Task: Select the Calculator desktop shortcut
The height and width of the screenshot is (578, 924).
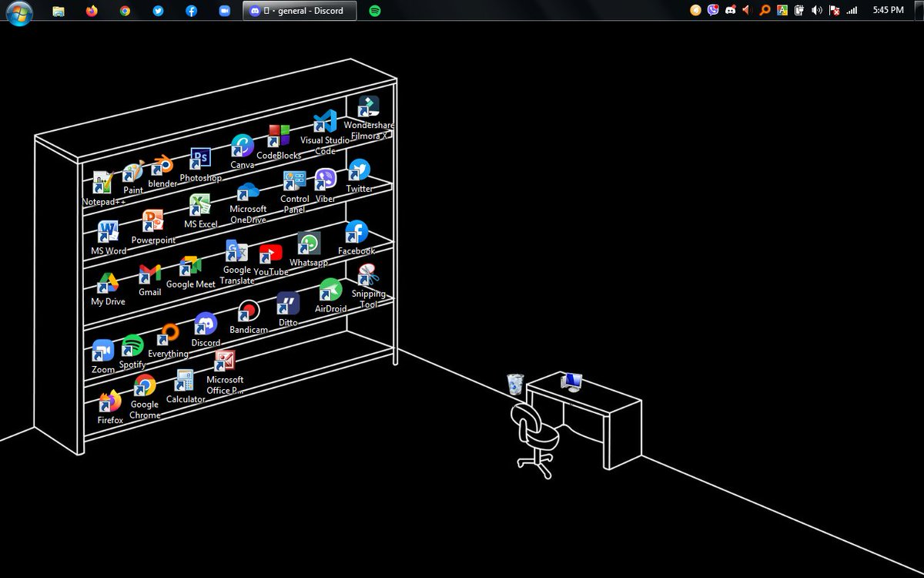Action: coord(186,386)
